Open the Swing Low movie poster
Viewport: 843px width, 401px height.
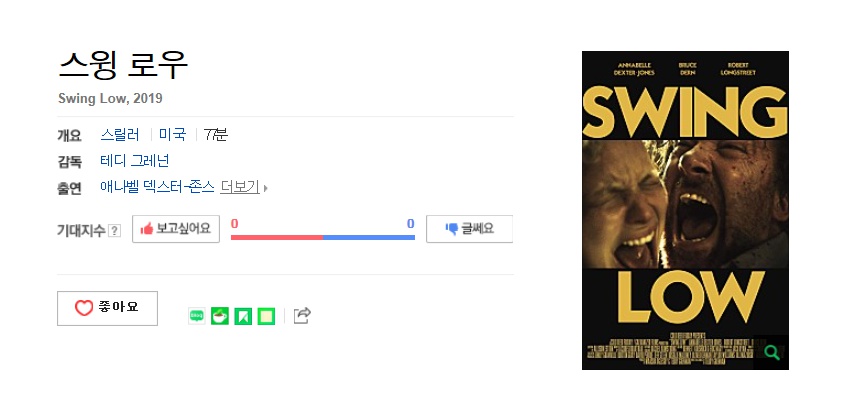(x=685, y=210)
